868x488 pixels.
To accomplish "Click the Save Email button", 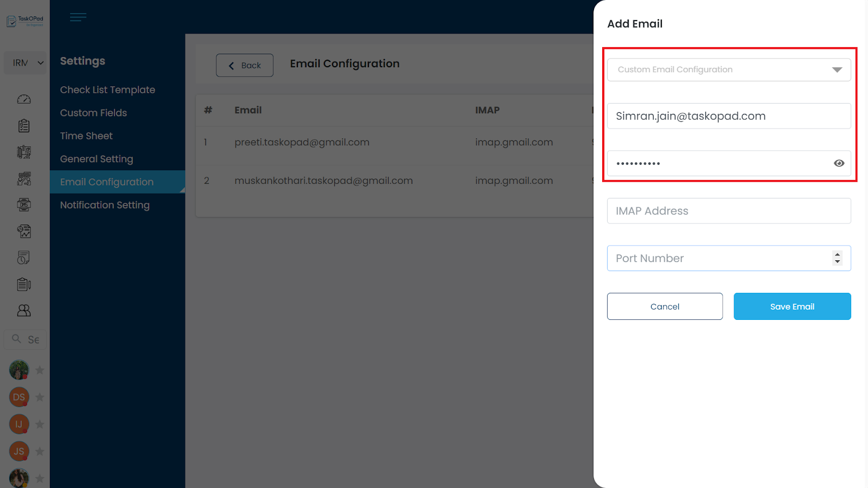I will click(x=793, y=306).
